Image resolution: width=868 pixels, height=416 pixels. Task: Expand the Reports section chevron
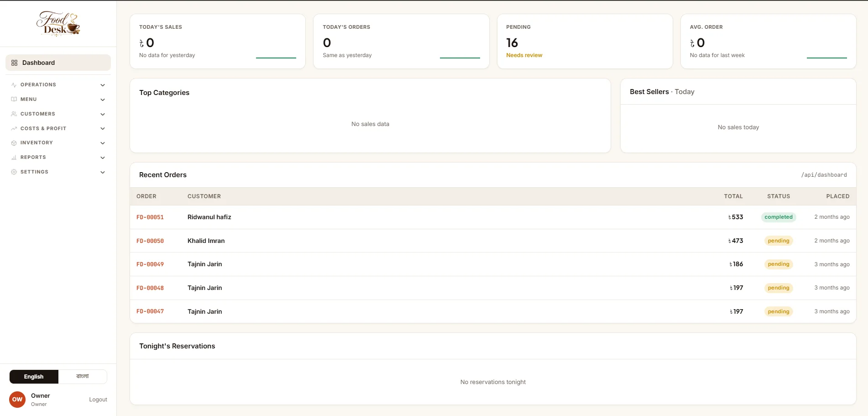(x=103, y=158)
